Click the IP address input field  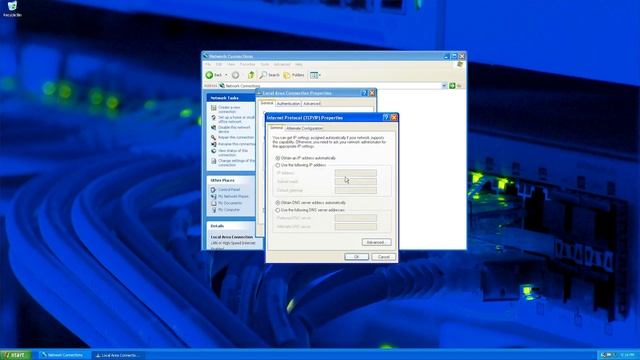(x=356, y=173)
